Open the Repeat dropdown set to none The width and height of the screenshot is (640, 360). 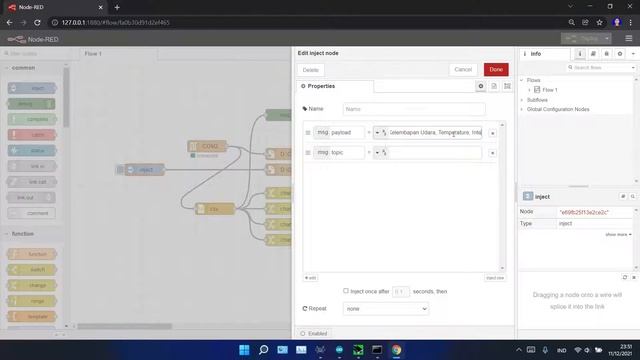click(386, 309)
